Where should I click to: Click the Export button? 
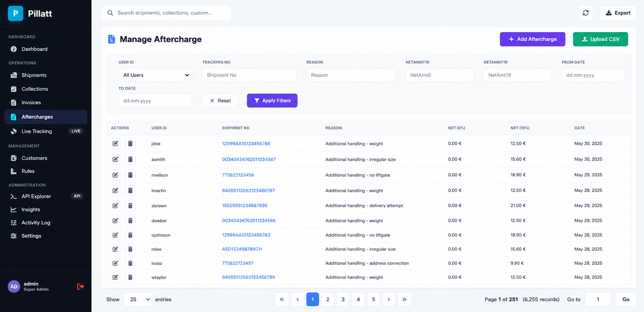[618, 13]
